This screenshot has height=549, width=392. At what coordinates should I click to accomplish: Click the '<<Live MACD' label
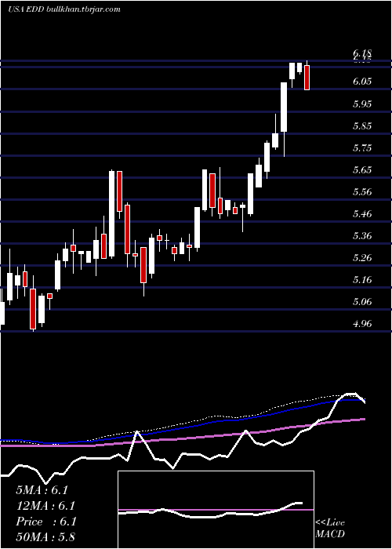(x=330, y=529)
